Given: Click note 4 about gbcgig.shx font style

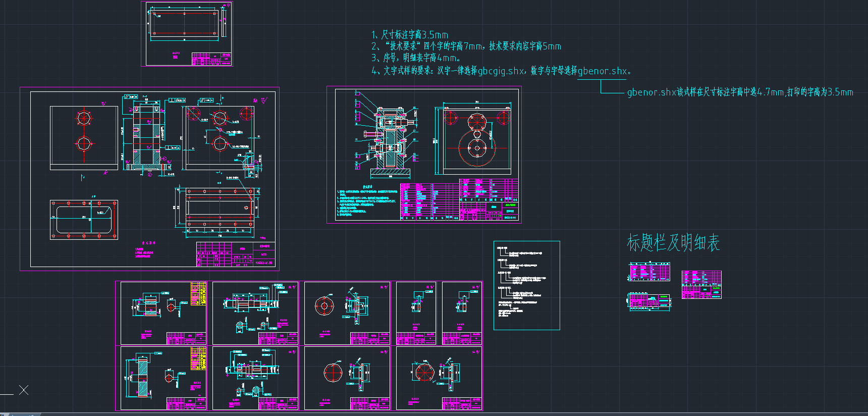Looking at the screenshot, I should pyautogui.click(x=501, y=71).
